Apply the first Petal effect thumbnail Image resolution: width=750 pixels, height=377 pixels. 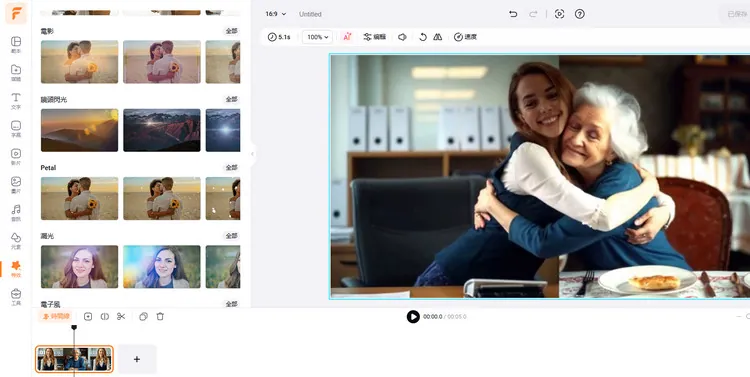(x=79, y=199)
